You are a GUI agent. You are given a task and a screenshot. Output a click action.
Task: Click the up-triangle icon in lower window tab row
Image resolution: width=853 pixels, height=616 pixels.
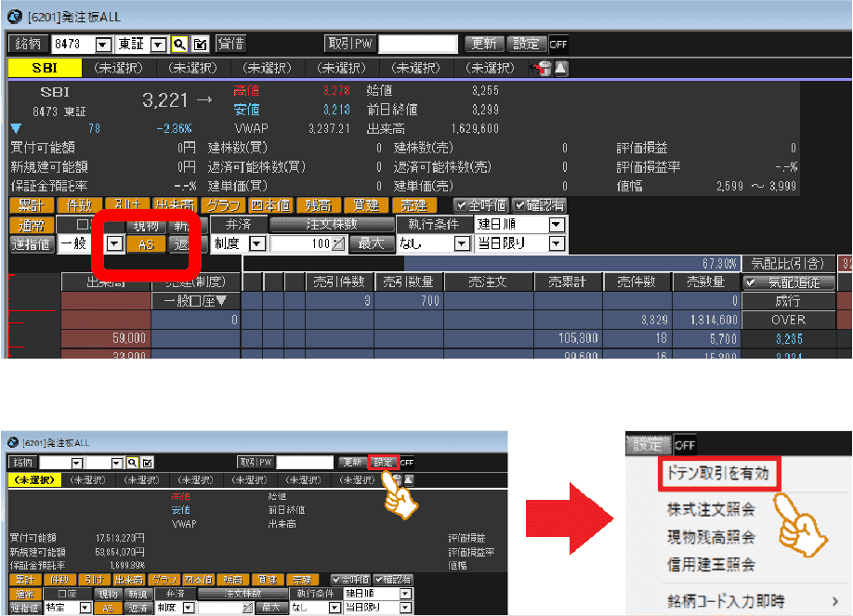[x=409, y=479]
